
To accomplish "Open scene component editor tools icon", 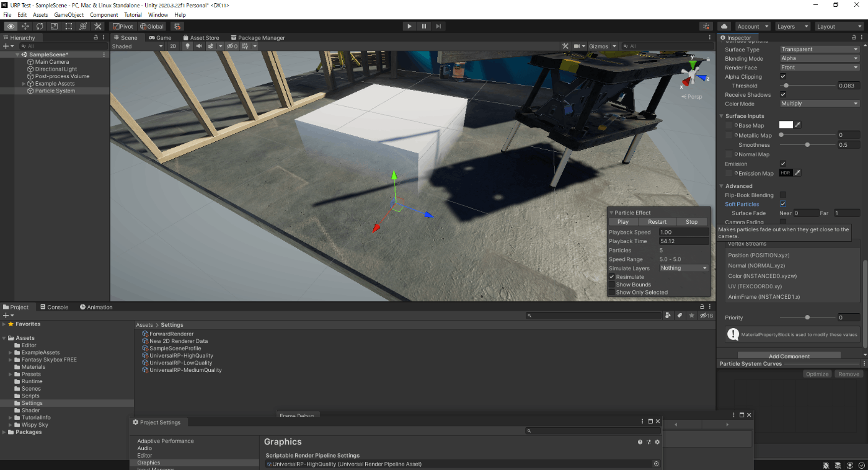I will click(565, 47).
